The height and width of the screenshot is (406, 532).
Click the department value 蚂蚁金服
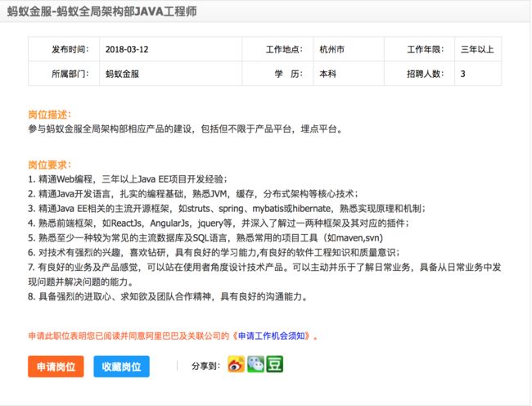point(122,74)
